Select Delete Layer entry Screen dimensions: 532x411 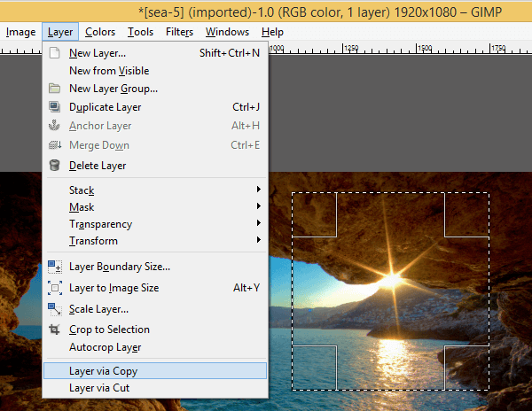click(155, 166)
